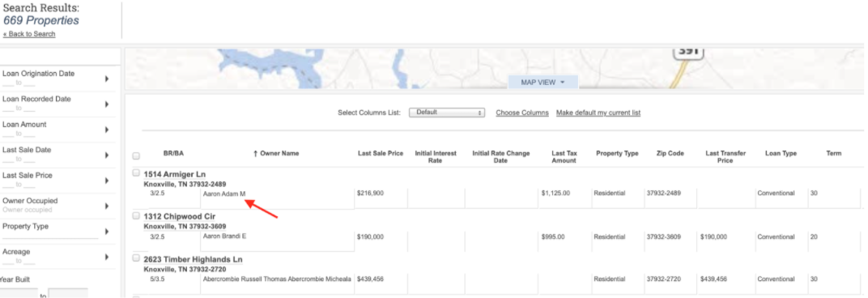This screenshot has width=868, height=298.
Task: Sort by Owner Name column header
Action: (x=275, y=153)
